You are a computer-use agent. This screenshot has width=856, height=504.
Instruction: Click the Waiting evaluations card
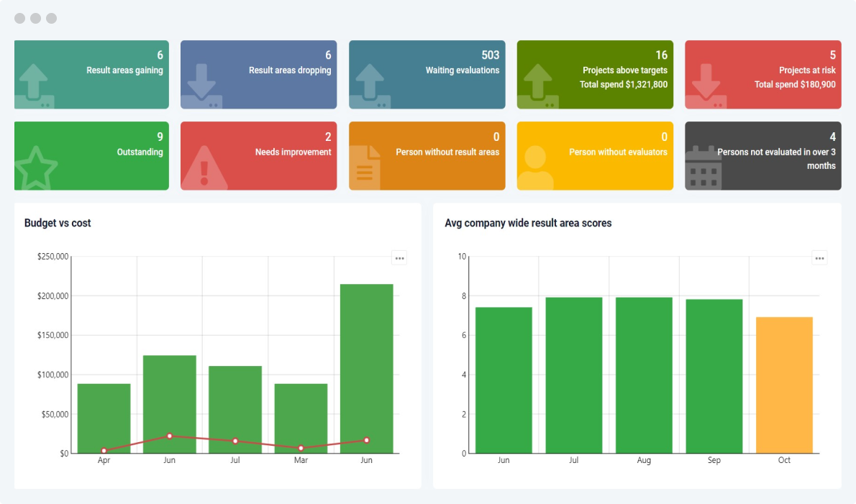427,74
